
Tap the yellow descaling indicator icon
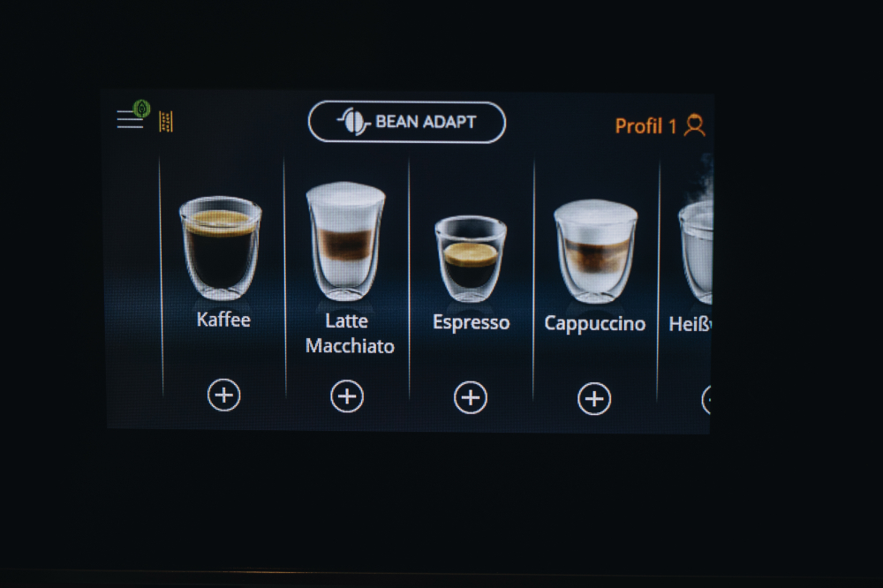point(166,121)
